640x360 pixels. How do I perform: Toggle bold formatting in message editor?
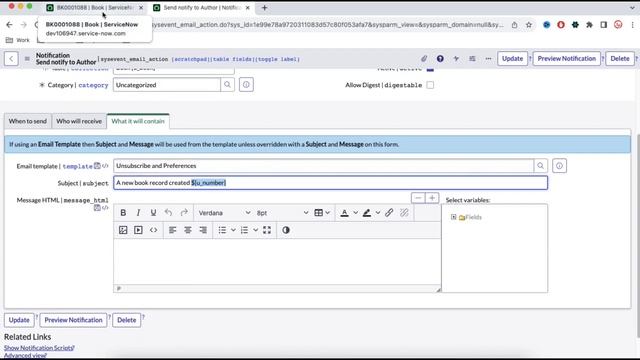[x=123, y=213]
